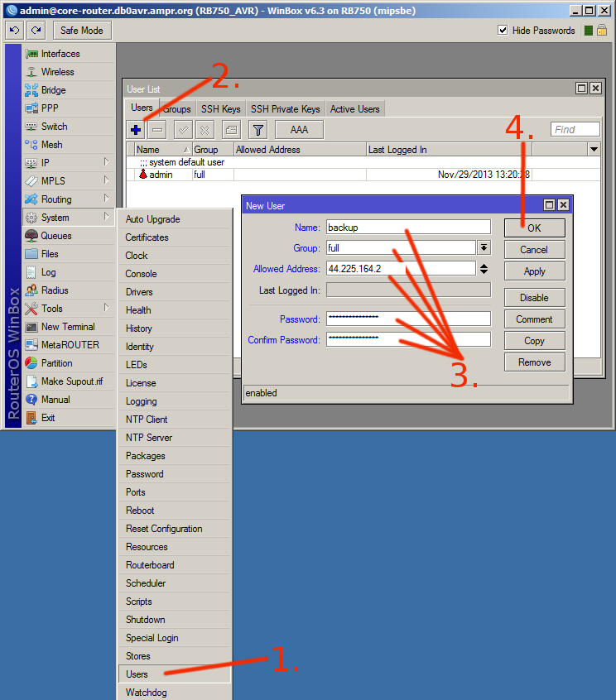Click the checkmark Enable toolbar button
616x700 pixels.
pyautogui.click(x=183, y=130)
